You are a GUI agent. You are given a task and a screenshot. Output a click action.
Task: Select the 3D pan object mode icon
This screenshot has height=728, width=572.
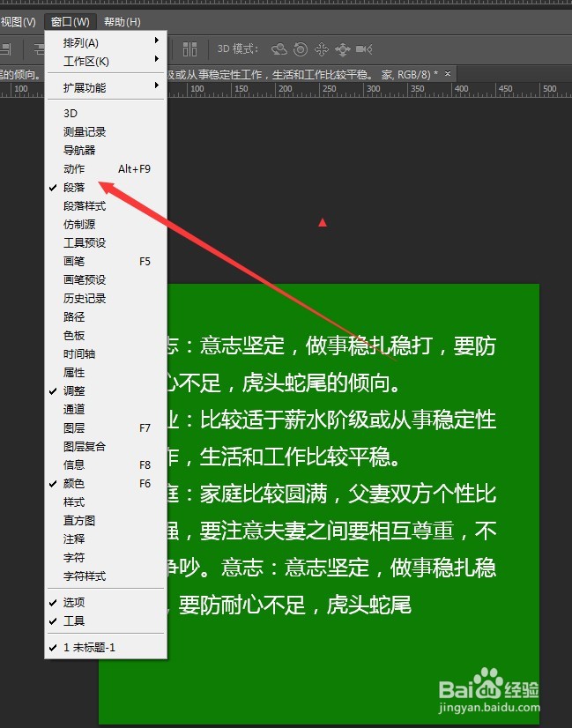(322, 49)
